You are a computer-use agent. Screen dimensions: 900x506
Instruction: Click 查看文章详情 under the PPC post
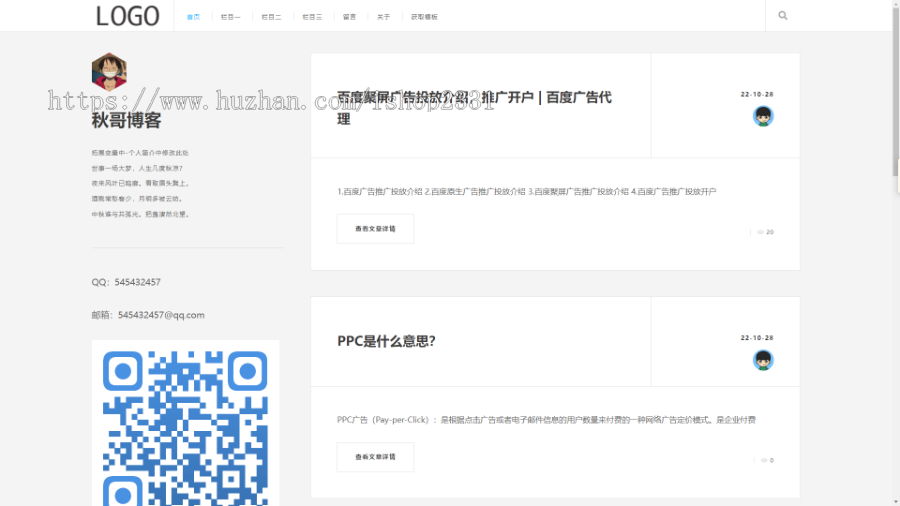(375, 457)
